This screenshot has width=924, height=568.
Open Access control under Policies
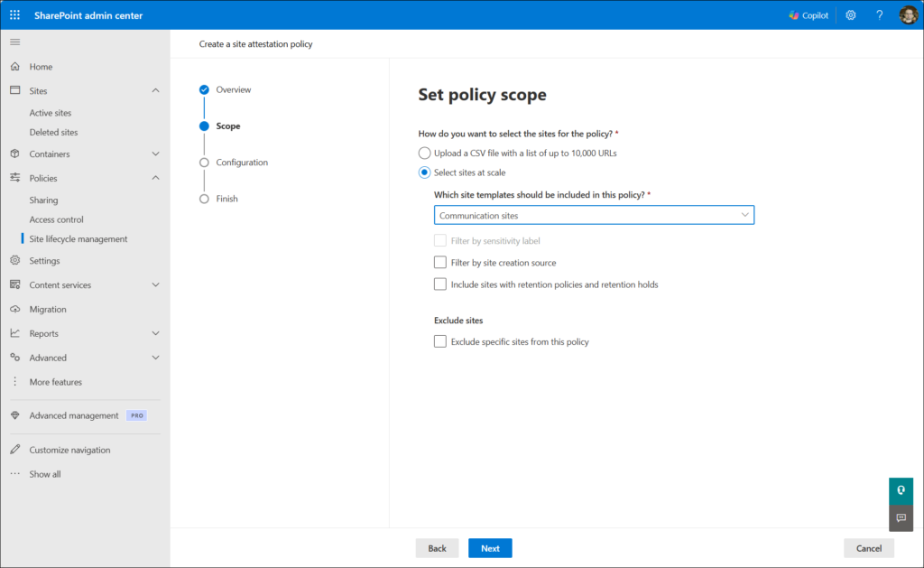click(x=56, y=219)
